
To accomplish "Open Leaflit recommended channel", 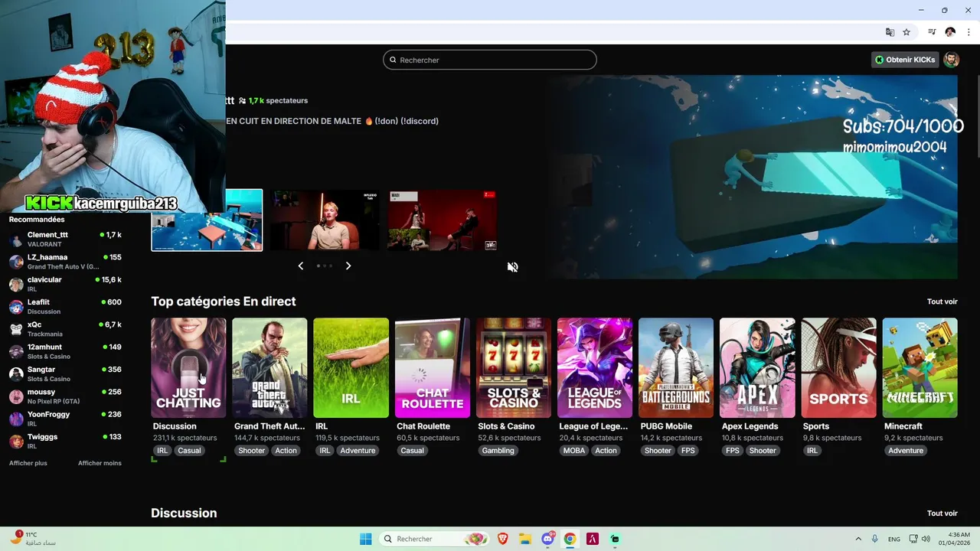I will click(x=65, y=307).
